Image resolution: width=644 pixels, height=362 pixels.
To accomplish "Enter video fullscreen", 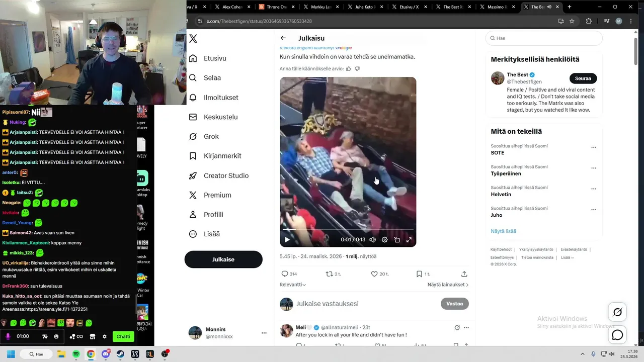I will coord(409,240).
